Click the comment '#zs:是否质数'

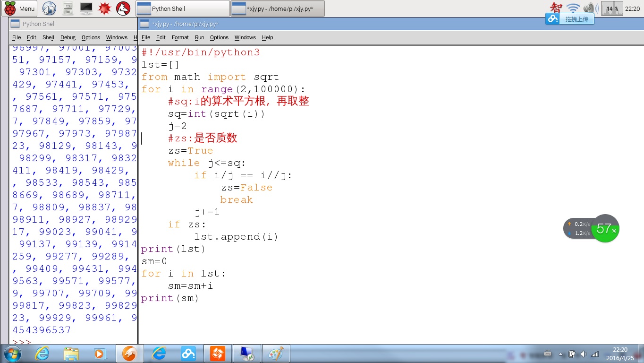click(203, 138)
